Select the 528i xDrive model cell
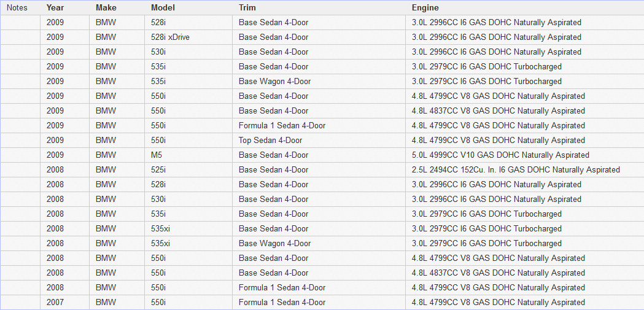Viewport: 644px width, 310px height. point(170,37)
